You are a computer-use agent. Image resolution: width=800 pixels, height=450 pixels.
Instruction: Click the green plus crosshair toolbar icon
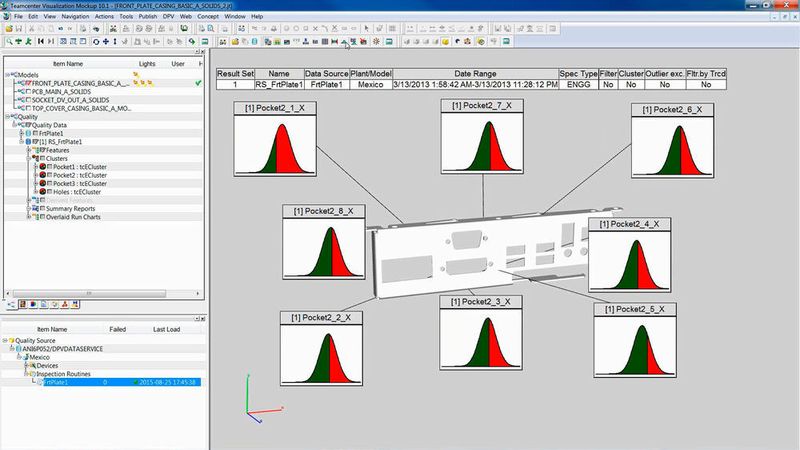point(18,41)
